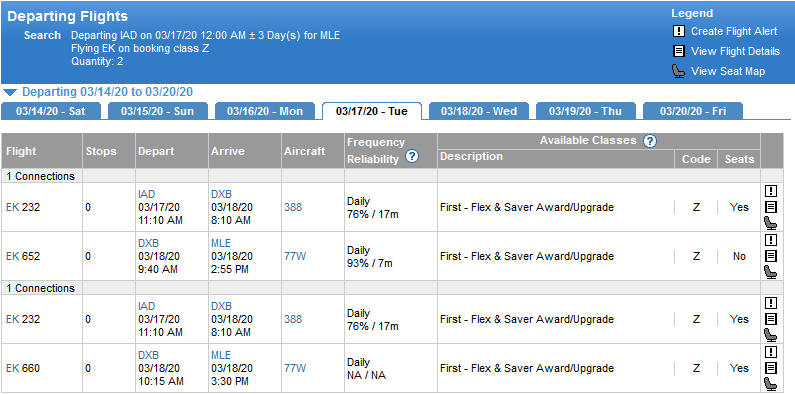Open seat map for EK 652

coord(770,272)
